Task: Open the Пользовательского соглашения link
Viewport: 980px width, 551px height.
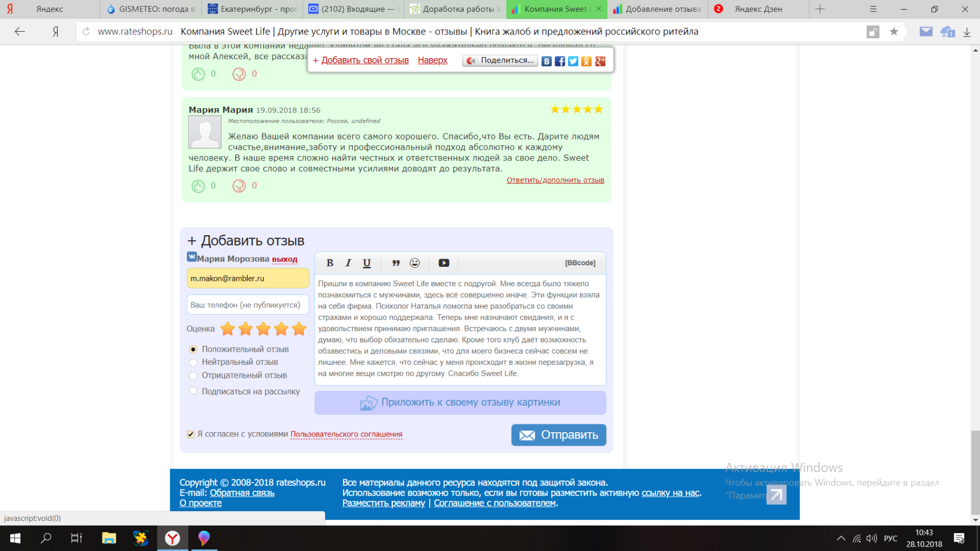Action: coord(346,434)
